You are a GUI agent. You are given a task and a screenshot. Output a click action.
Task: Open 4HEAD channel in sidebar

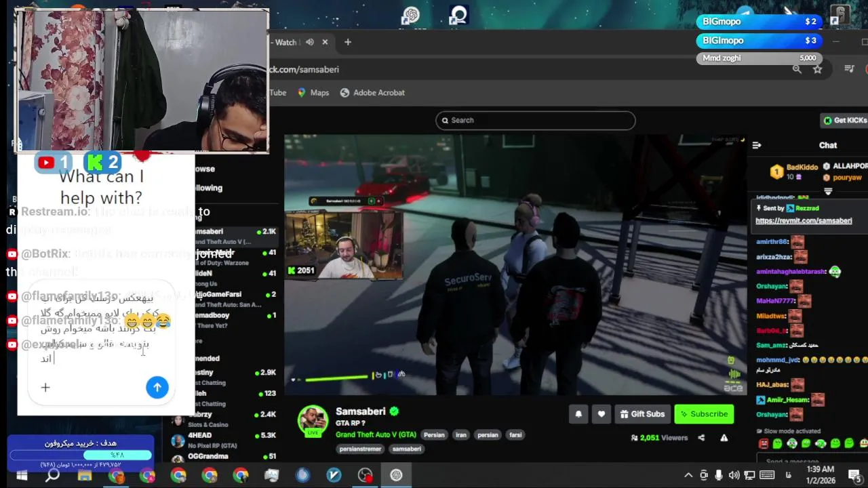(x=225, y=440)
